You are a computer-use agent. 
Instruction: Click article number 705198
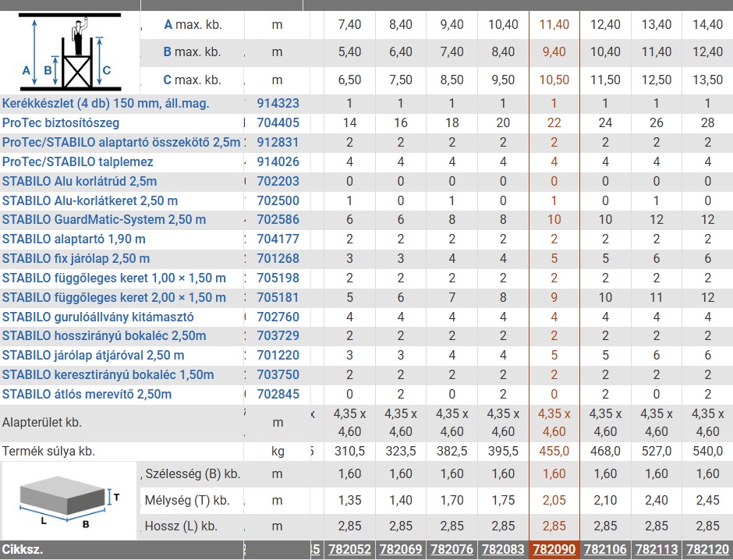pos(278,278)
